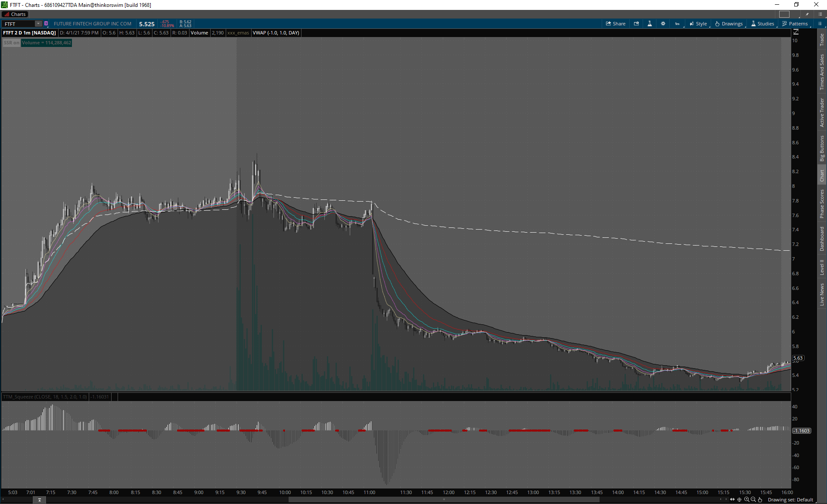The height and width of the screenshot is (504, 827).
Task: Open the Studies flask menu
Action: tap(763, 24)
